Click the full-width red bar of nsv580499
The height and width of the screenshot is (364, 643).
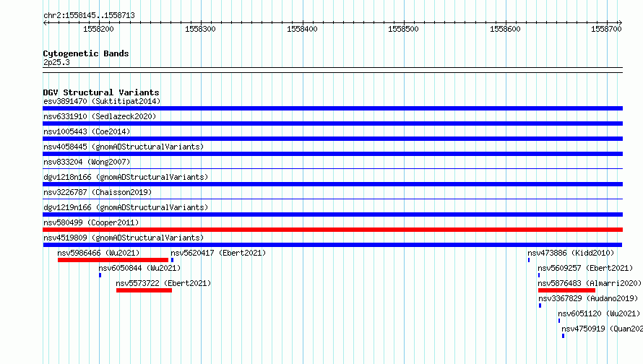tap(332, 230)
